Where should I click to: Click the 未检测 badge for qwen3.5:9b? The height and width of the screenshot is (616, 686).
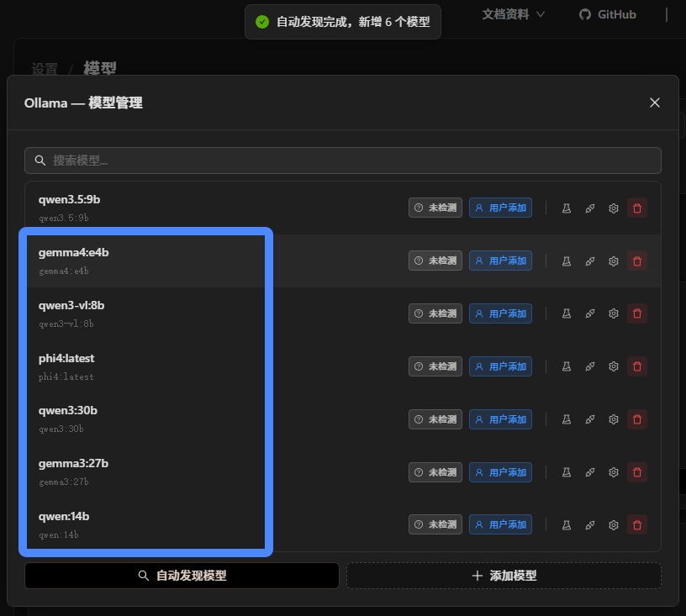435,208
